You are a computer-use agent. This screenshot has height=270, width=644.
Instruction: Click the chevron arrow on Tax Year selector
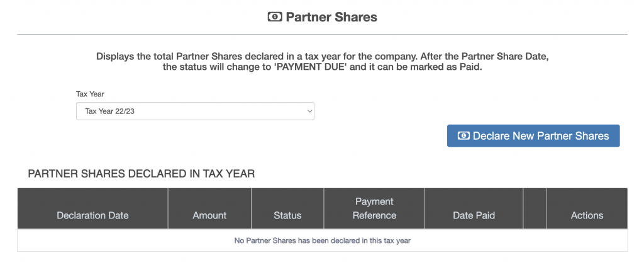click(309, 111)
